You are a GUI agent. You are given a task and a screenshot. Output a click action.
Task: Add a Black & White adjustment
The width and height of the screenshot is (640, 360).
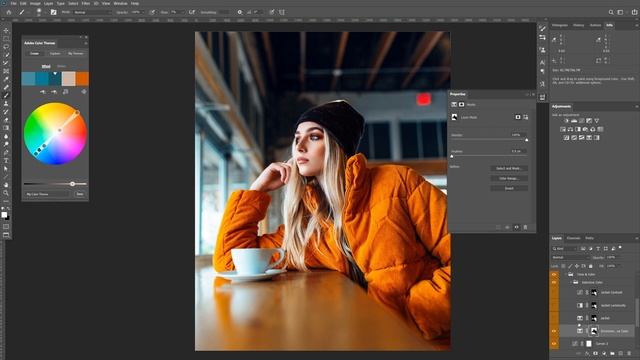click(x=578, y=129)
